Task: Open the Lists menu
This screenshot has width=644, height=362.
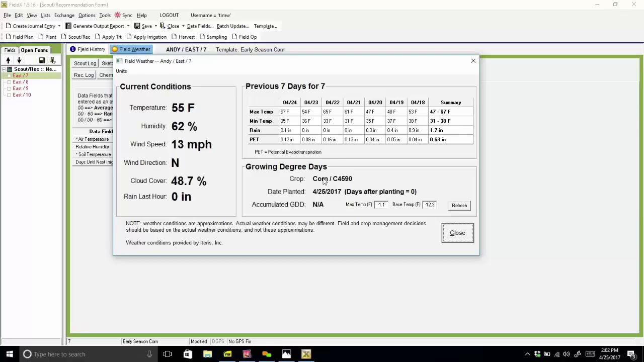Action: point(45,15)
